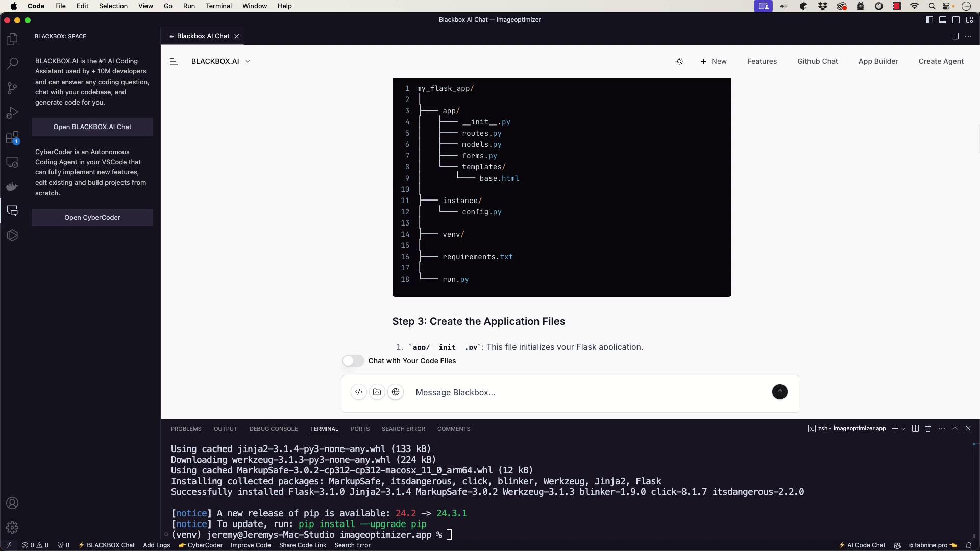Viewport: 980px width, 551px height.
Task: Click the Docker icon in activity bar
Action: point(12,186)
